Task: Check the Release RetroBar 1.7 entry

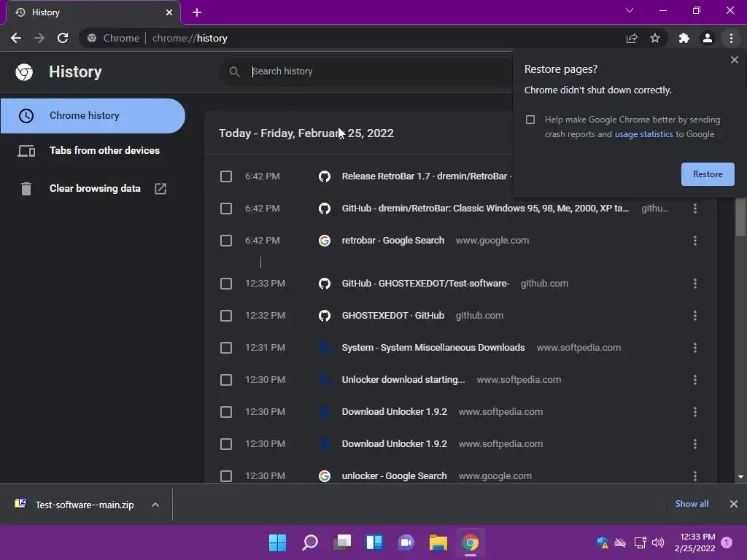Action: pyautogui.click(x=226, y=176)
